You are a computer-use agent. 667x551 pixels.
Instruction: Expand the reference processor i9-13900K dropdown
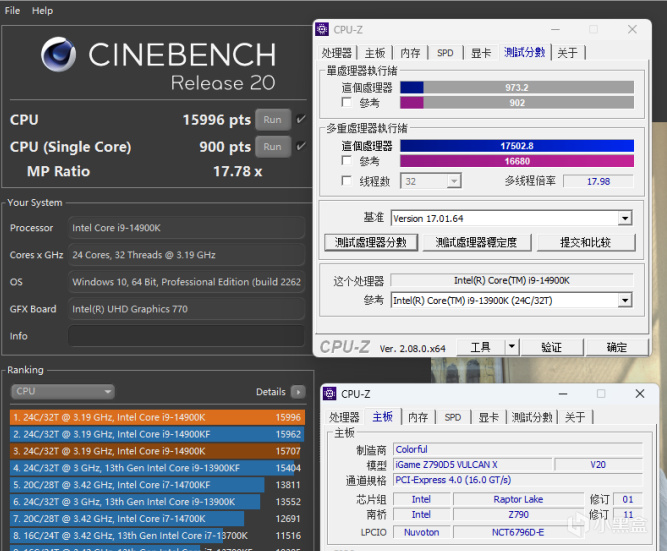pos(625,300)
